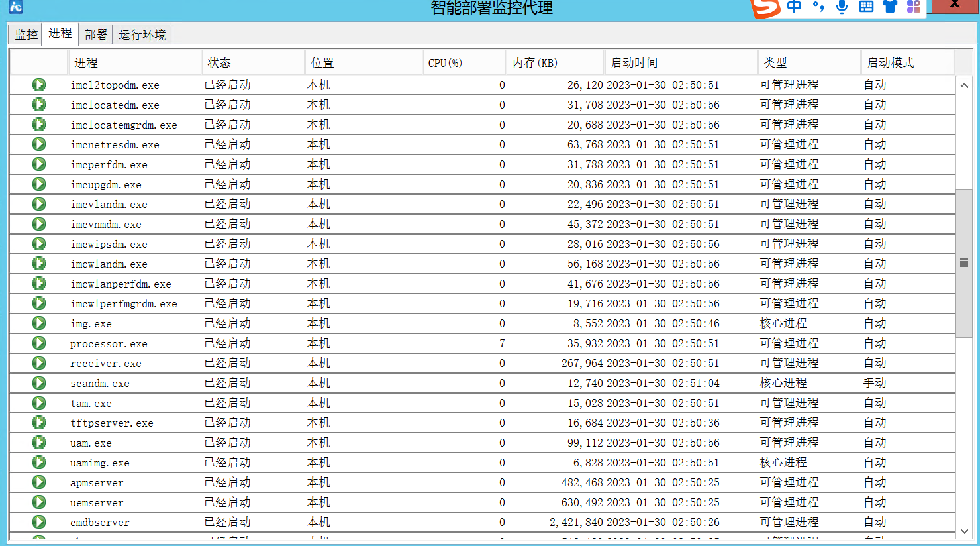Image resolution: width=980 pixels, height=546 pixels.
Task: Sort by the 启动模式 column header
Action: (908, 62)
